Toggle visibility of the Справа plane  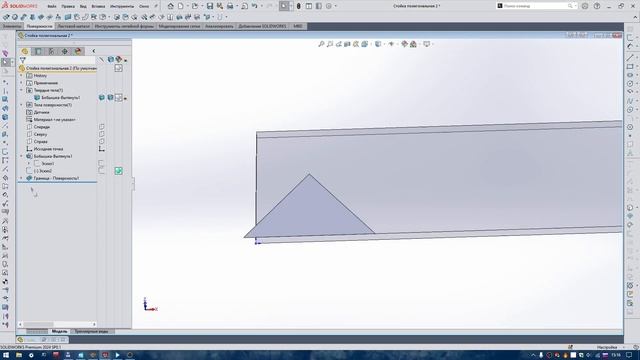[x=102, y=142]
